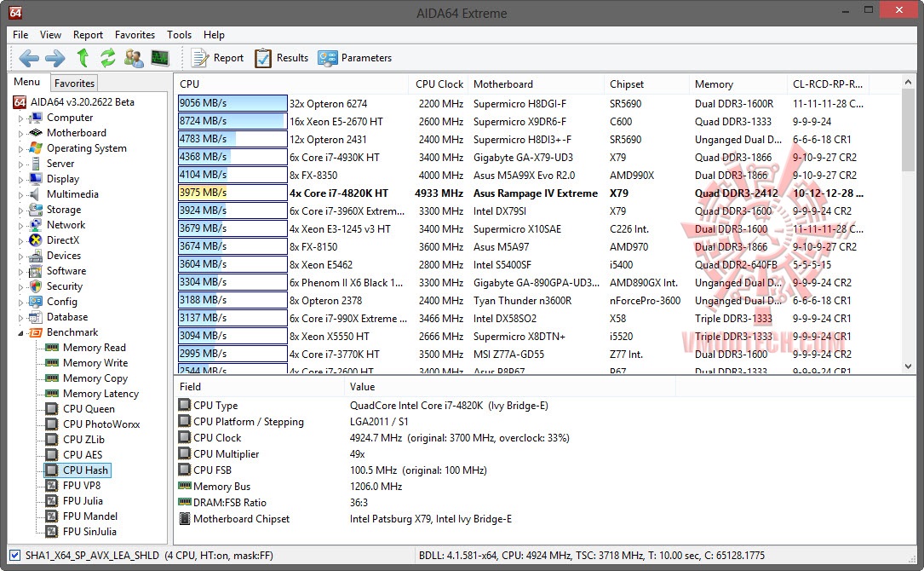This screenshot has height=571, width=924.
Task: Select the Server icon in tree
Action: coord(36,164)
